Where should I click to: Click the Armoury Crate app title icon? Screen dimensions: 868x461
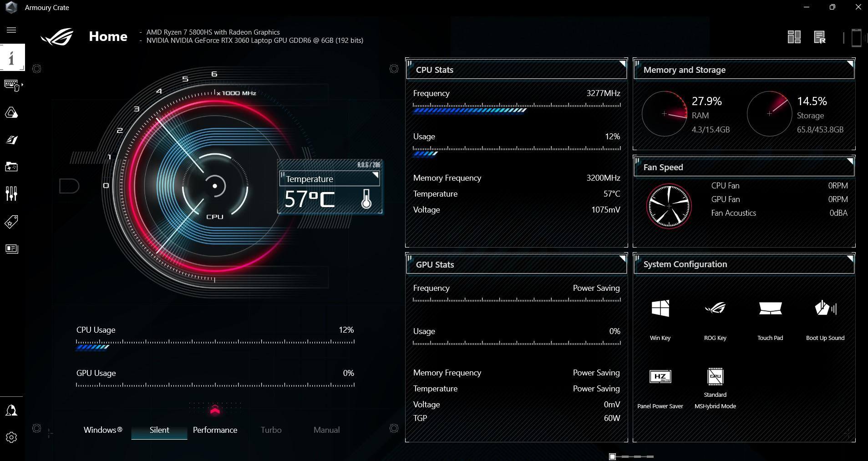pyautogui.click(x=10, y=7)
